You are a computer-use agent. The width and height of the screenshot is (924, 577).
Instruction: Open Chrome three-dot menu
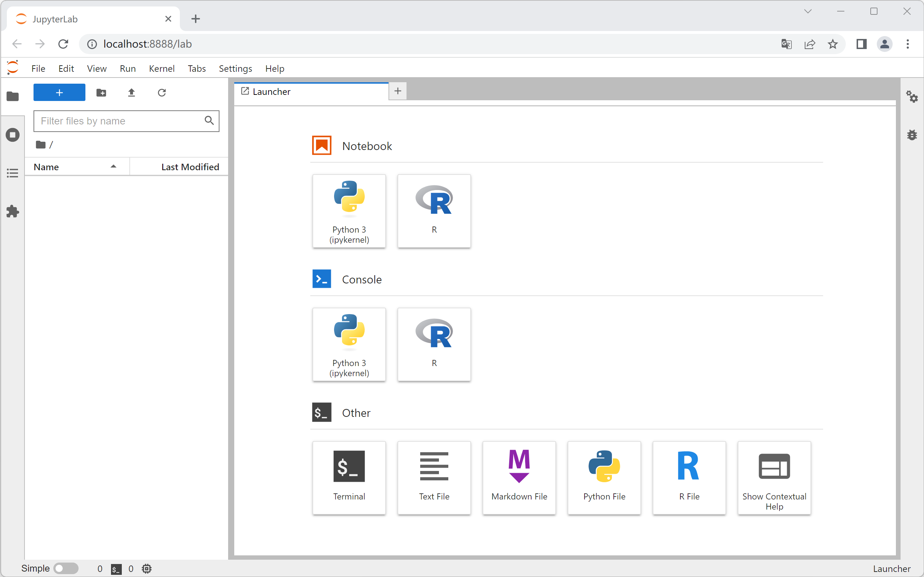(907, 44)
